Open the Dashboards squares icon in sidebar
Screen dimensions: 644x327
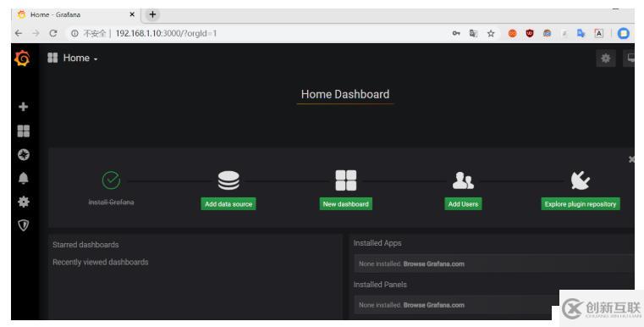(x=24, y=130)
